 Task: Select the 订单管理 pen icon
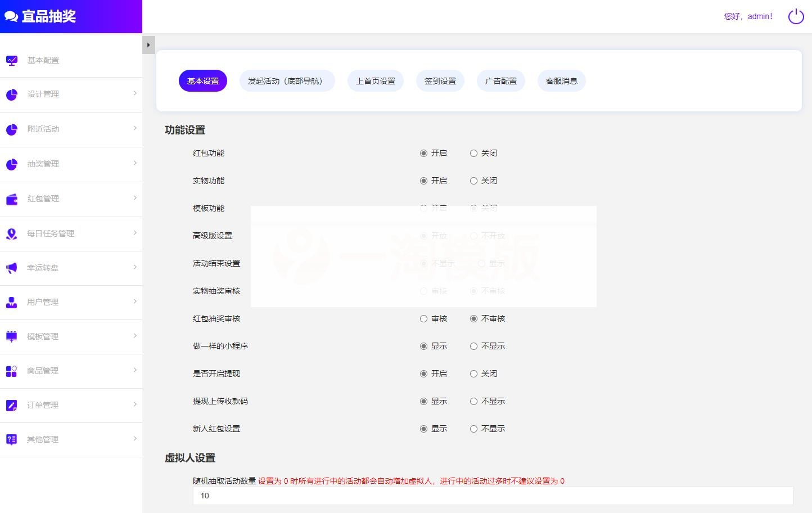(12, 405)
